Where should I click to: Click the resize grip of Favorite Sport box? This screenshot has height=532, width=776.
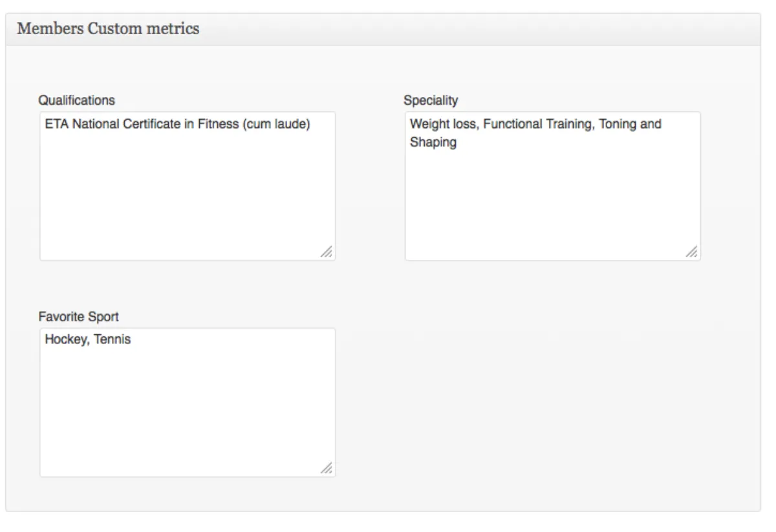pyautogui.click(x=327, y=469)
